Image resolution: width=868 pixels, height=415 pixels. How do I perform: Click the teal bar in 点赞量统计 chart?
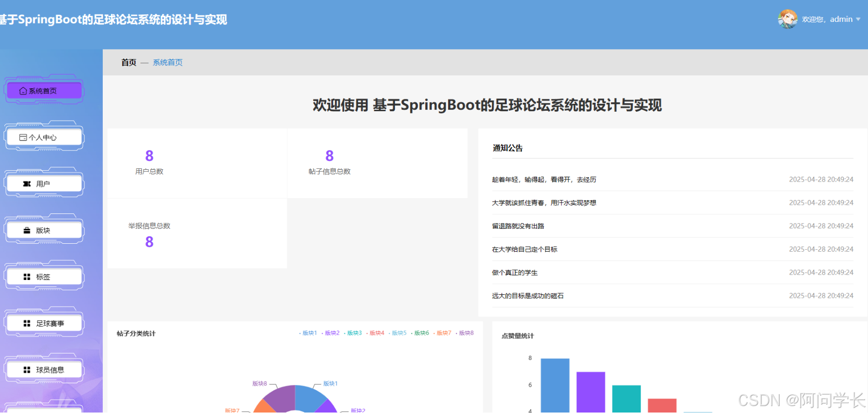(x=626, y=399)
